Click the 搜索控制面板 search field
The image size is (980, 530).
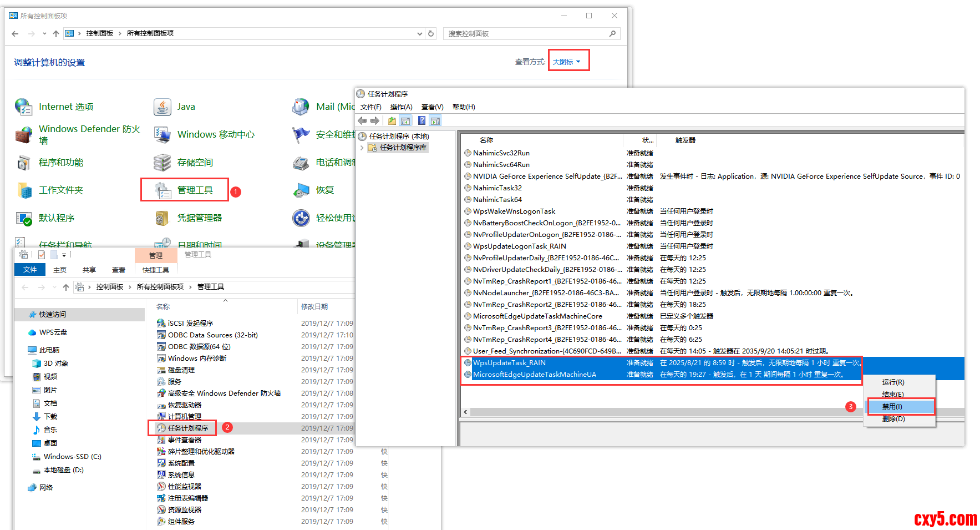point(527,33)
